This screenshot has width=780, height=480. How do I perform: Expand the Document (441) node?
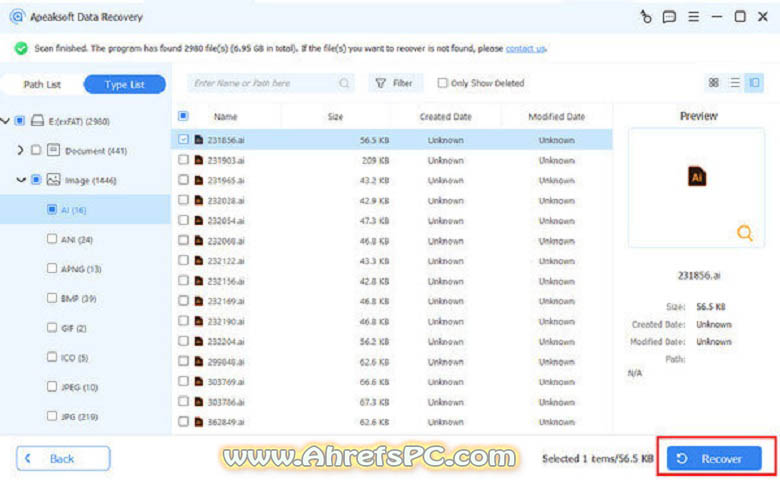click(20, 150)
